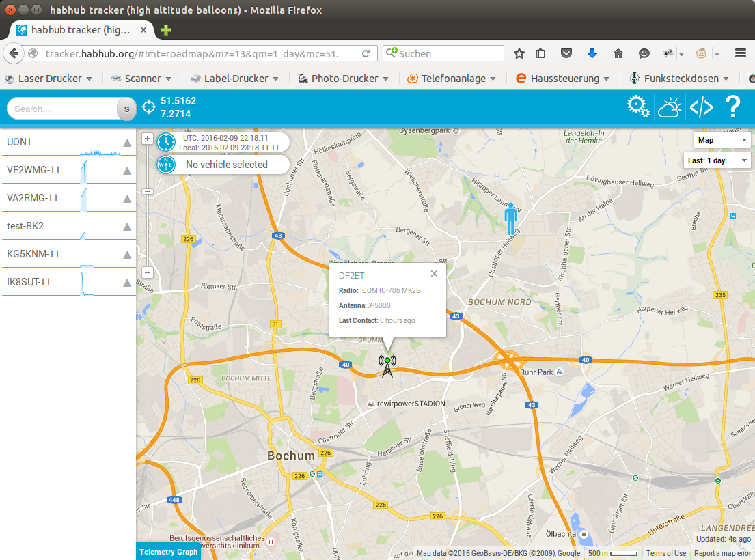The height and width of the screenshot is (560, 755).
Task: Click the Firefox home icon
Action: pos(618,53)
